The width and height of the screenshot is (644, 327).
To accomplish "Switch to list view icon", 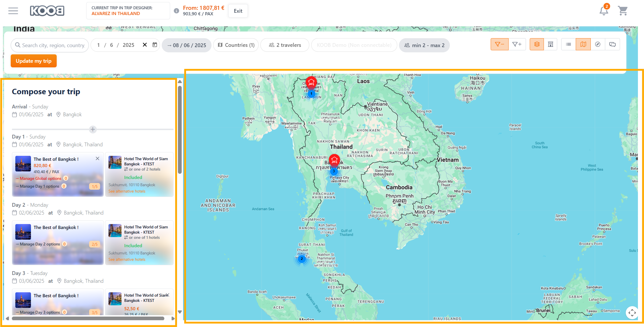I will (x=568, y=45).
